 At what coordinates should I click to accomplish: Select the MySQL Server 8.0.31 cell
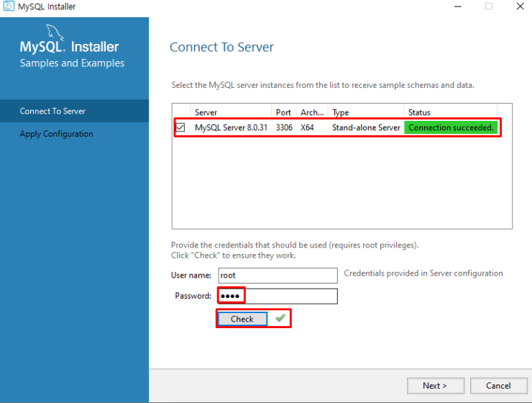pyautogui.click(x=231, y=127)
